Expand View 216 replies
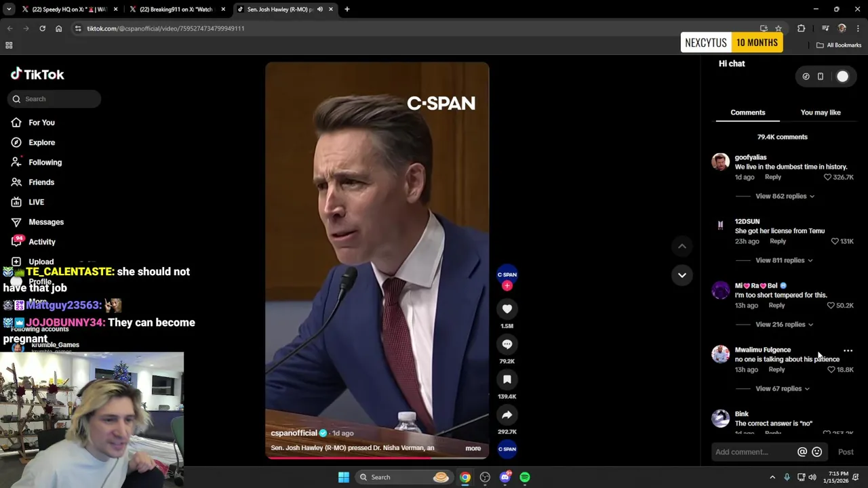This screenshot has height=488, width=868. pos(784,325)
